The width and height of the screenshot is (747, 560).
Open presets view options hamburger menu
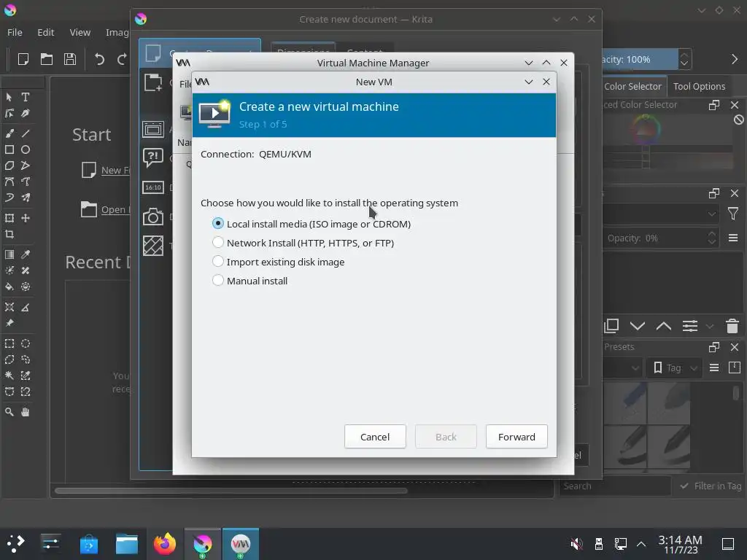coord(713,367)
